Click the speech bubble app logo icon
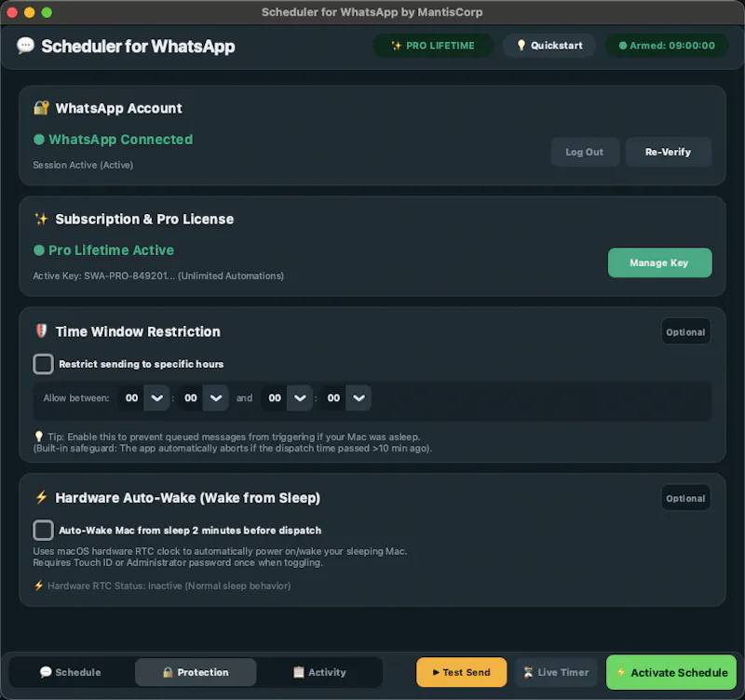The width and height of the screenshot is (745, 700). click(x=26, y=46)
